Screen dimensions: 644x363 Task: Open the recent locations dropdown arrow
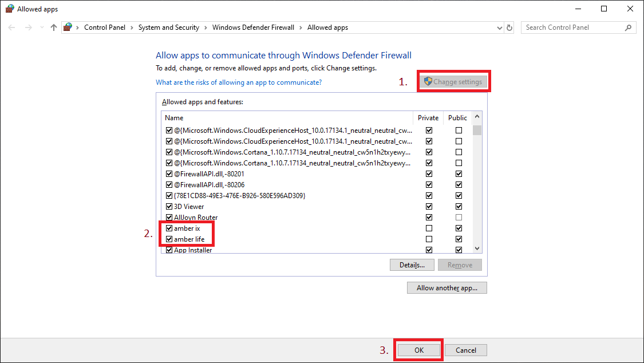tap(42, 27)
